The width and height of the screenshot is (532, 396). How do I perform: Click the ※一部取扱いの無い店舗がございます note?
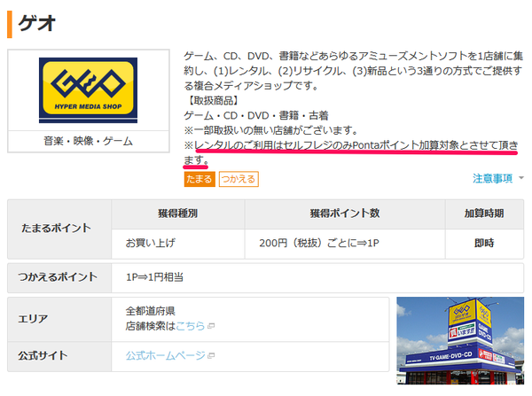pos(271,130)
